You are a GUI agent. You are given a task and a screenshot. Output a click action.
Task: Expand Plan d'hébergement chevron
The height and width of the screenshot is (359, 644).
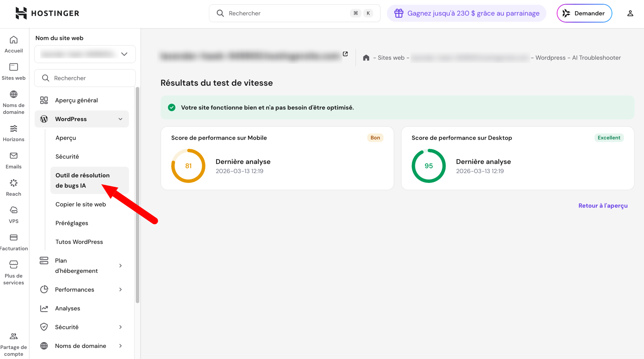pyautogui.click(x=120, y=266)
